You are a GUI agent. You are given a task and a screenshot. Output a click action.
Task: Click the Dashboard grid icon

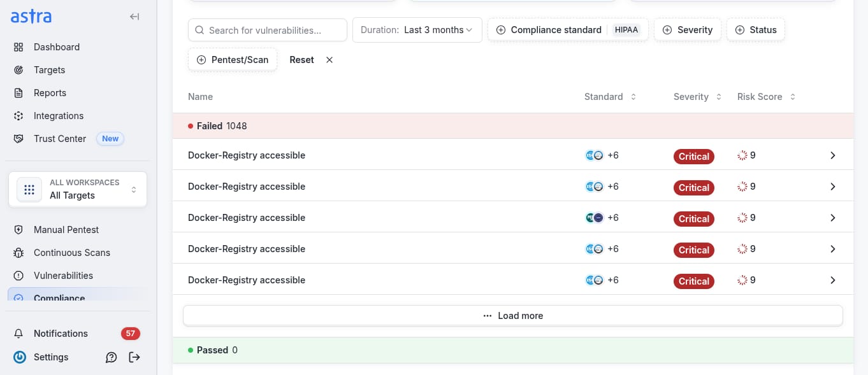pos(19,47)
